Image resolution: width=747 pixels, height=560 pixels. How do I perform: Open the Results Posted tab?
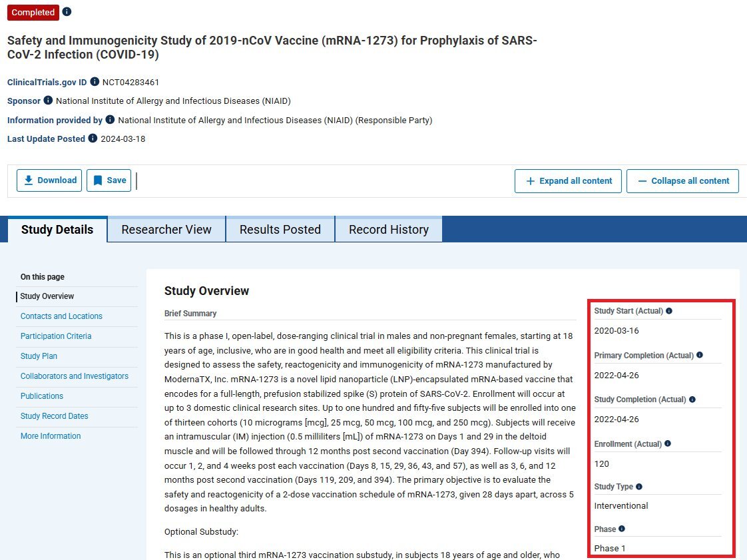tap(280, 229)
